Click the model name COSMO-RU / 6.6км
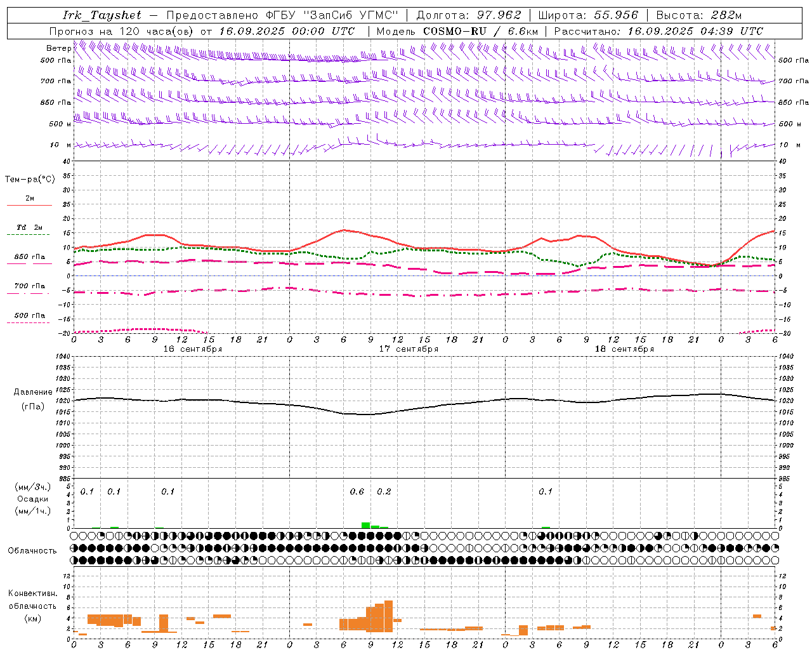The height and width of the screenshot is (650, 812). pos(481,31)
